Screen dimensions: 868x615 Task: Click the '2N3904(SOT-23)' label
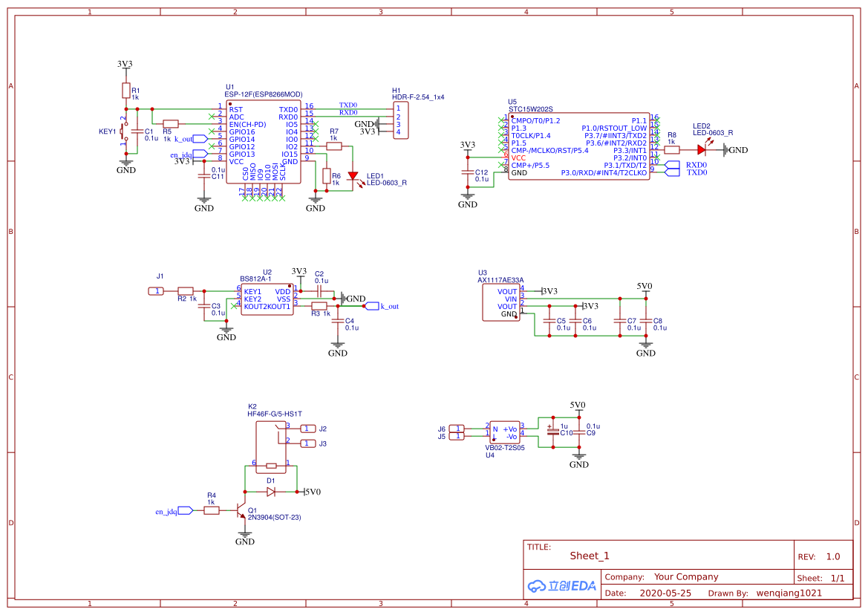click(x=274, y=517)
